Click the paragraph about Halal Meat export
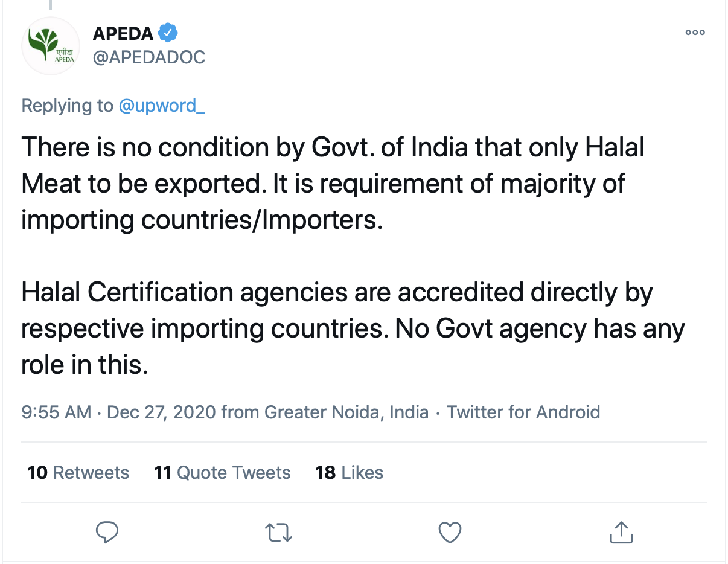Image resolution: width=728 pixels, height=564 pixels. tap(332, 184)
